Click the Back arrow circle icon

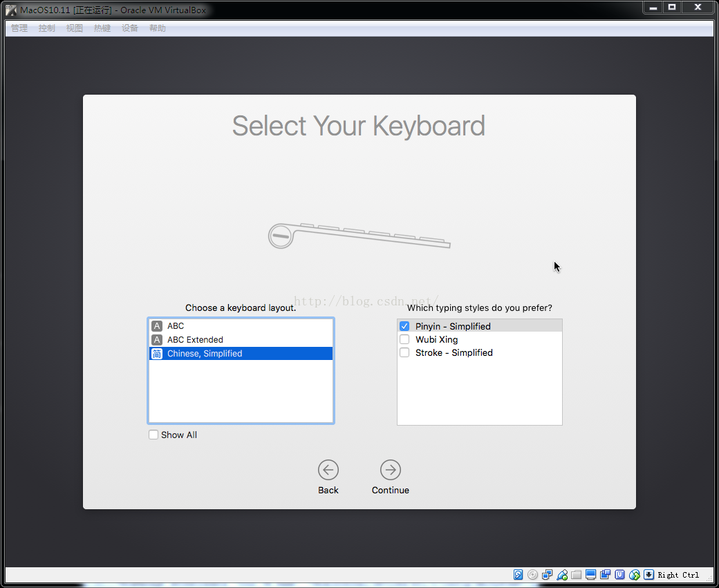point(328,470)
